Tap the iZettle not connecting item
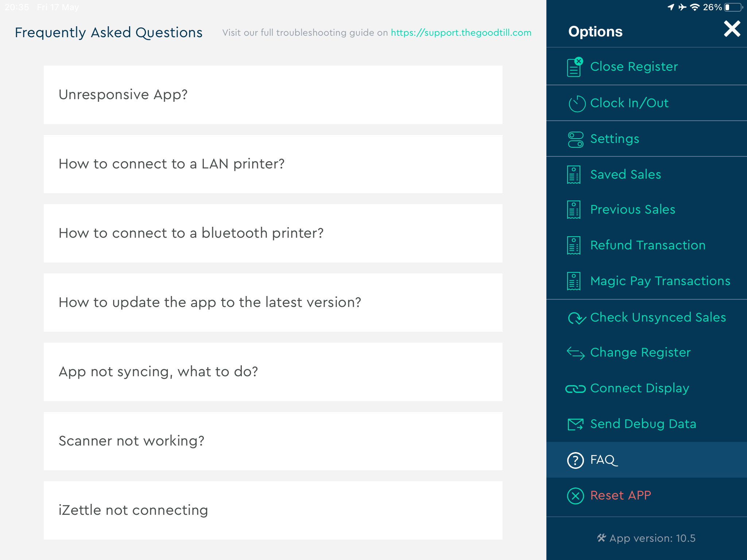The width and height of the screenshot is (747, 560). 273,510
